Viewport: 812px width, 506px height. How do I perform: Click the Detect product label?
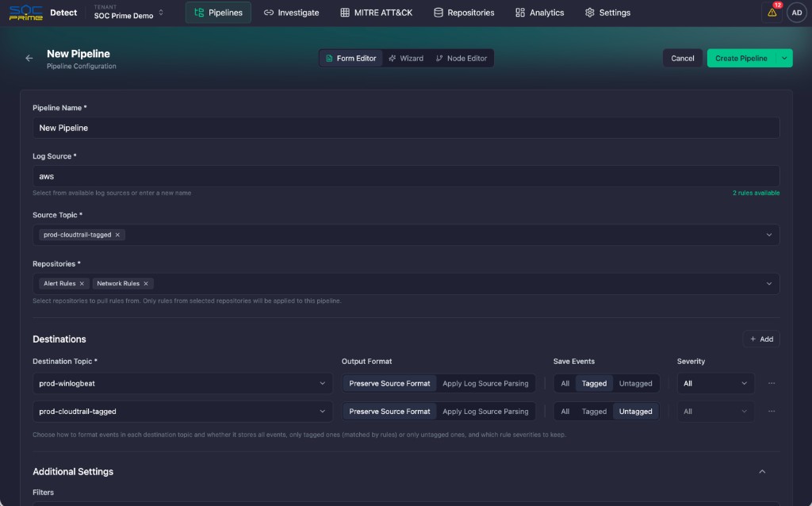coord(63,13)
